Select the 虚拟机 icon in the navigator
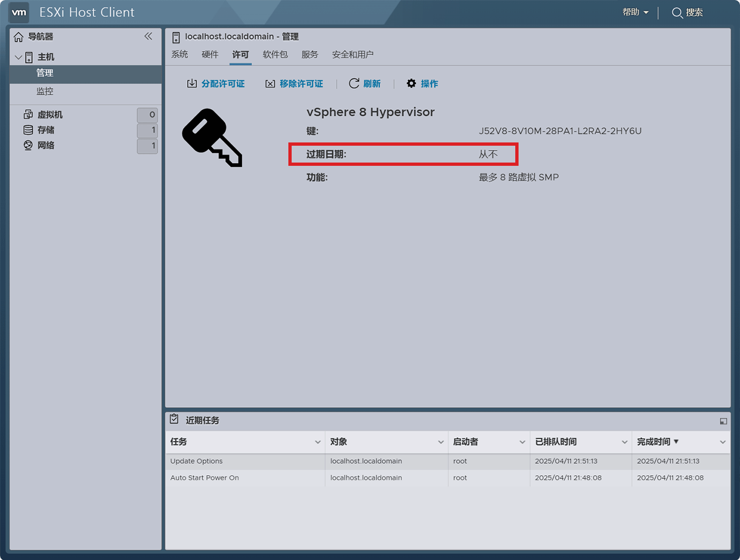The height and width of the screenshot is (560, 740). tap(28, 114)
